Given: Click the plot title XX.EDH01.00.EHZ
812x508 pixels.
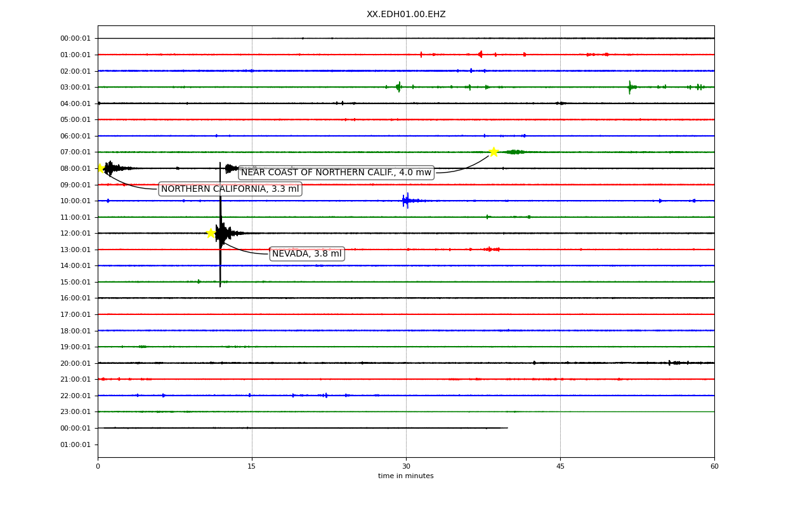Looking at the screenshot, I should pyautogui.click(x=406, y=14).
